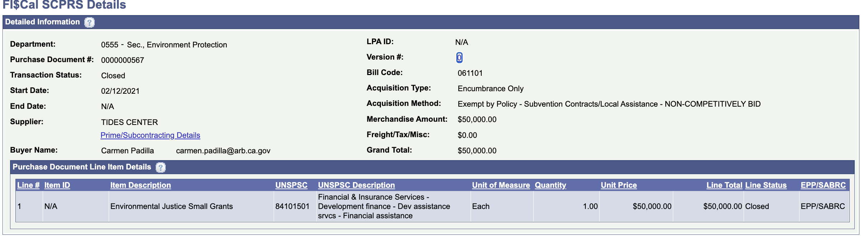868x242 pixels.
Task: Open the Prime/Subcontracting Details link
Action: click(150, 135)
